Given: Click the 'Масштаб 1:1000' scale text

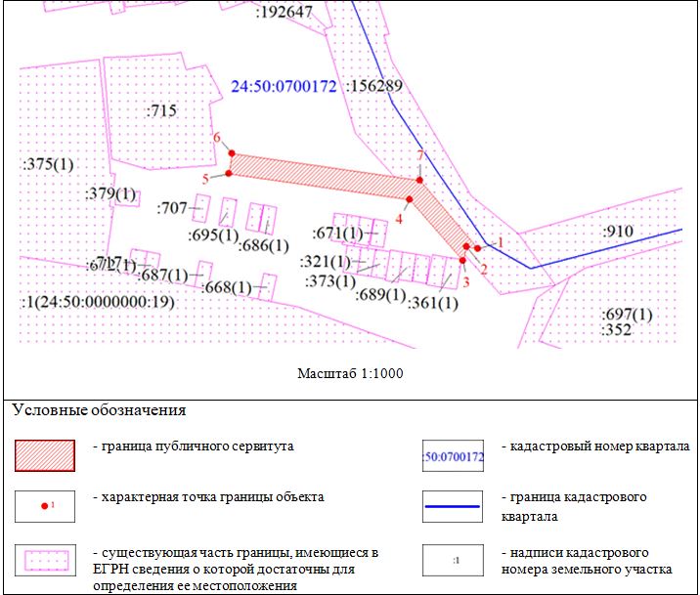Looking at the screenshot, I should pyautogui.click(x=350, y=373).
